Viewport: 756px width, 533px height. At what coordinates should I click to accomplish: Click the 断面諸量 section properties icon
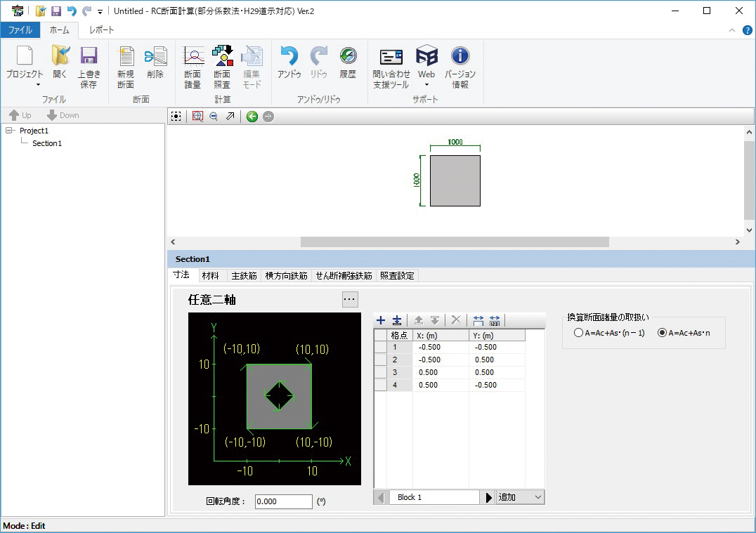point(193,67)
